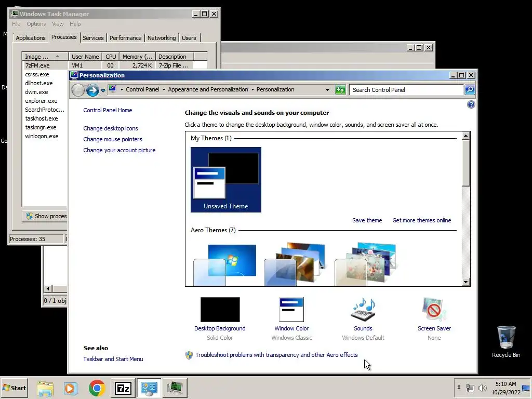Viewport: 532px width, 399px height.
Task: Open the Desktop Background black swatch
Action: (220, 310)
